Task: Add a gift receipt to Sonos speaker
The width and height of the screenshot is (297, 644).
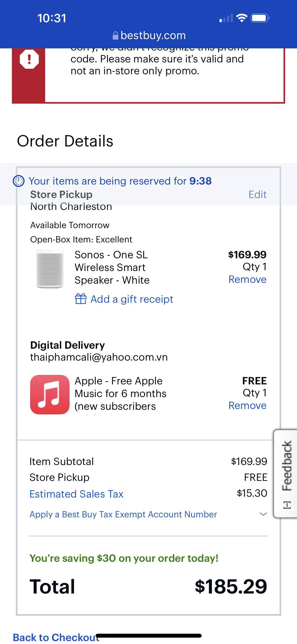Action: pyautogui.click(x=131, y=299)
